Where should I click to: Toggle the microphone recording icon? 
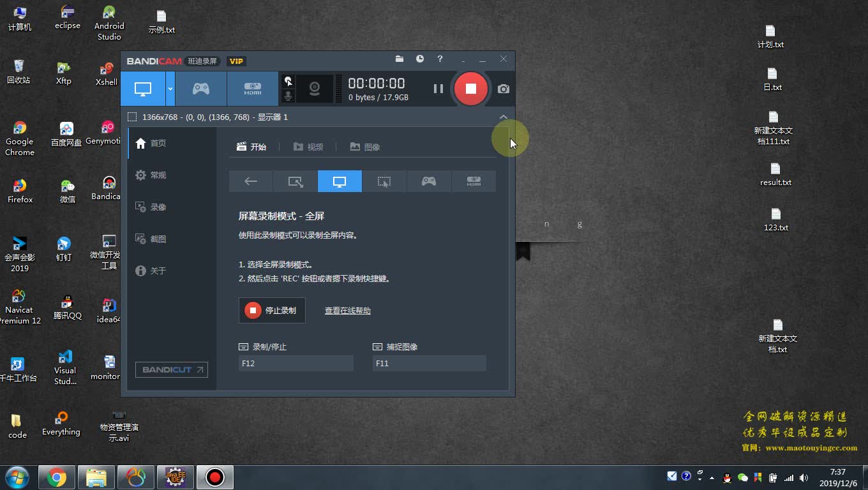(x=288, y=96)
